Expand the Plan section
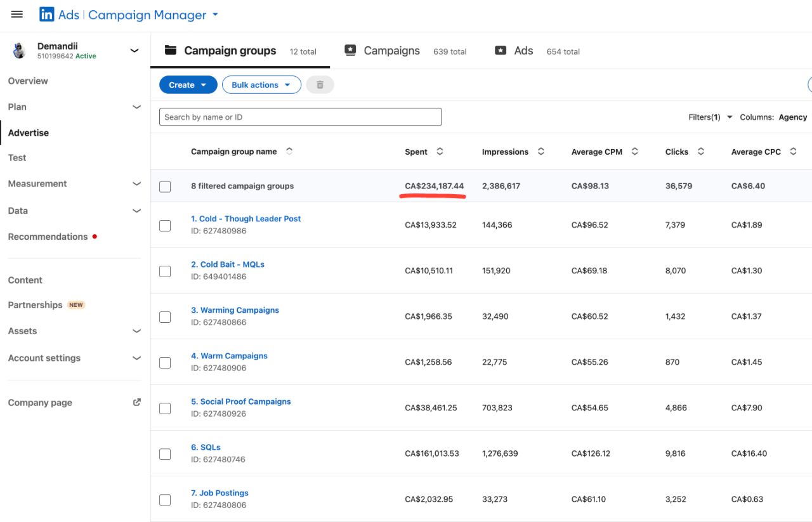This screenshot has width=812, height=522. point(136,107)
